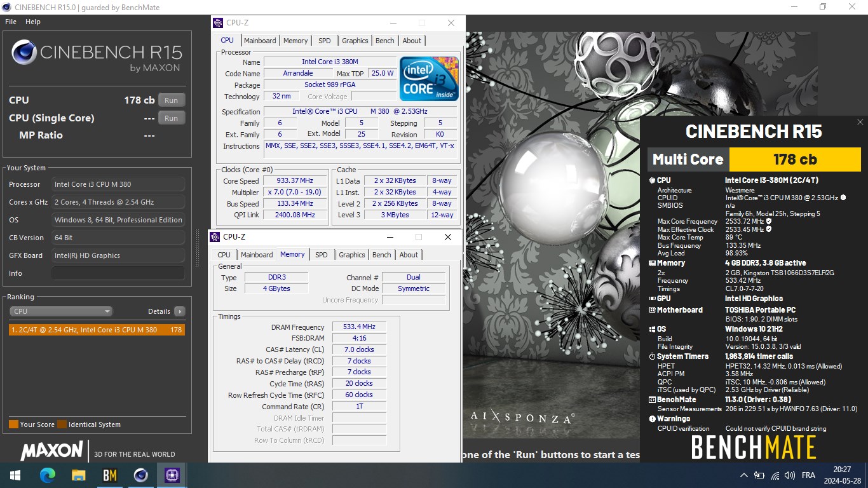Click the empty Info field under Your System
The image size is (868, 488).
pos(118,273)
